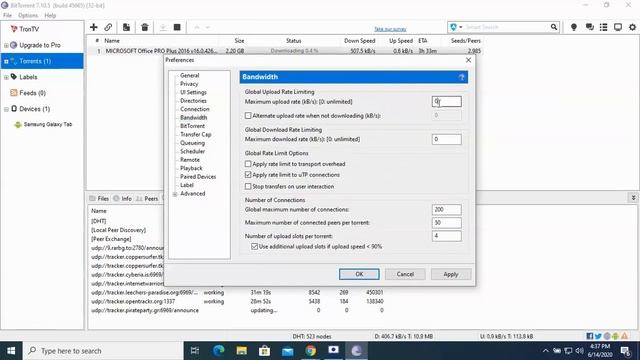Open the Help menu
Screen dimensions: 640x360
[x=50, y=15]
